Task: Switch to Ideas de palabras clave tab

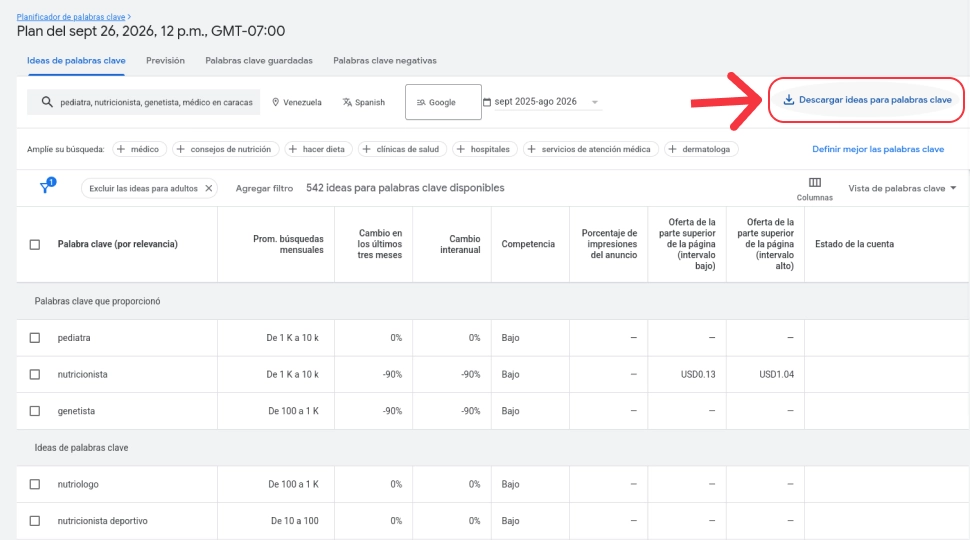Action: [x=76, y=61]
